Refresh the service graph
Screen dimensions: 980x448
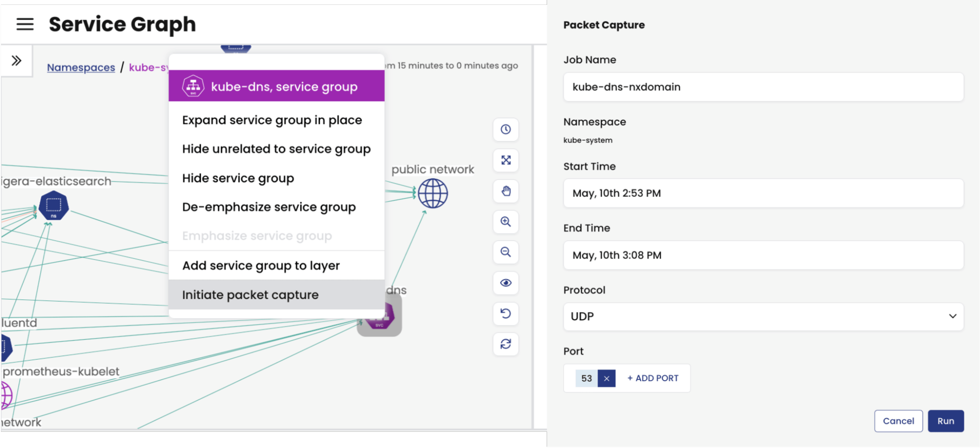(506, 344)
